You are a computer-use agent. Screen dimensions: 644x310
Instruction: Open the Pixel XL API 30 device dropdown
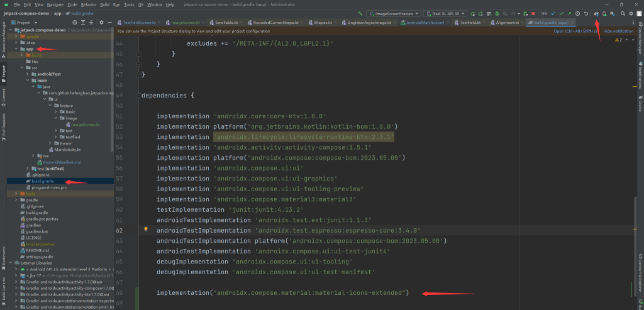pyautogui.click(x=445, y=13)
